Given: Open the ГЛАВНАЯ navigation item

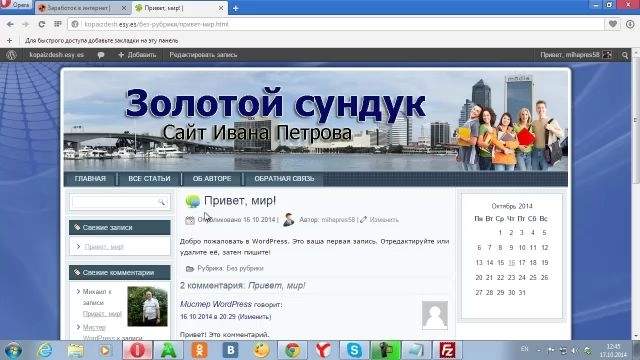Looking at the screenshot, I should [90, 179].
